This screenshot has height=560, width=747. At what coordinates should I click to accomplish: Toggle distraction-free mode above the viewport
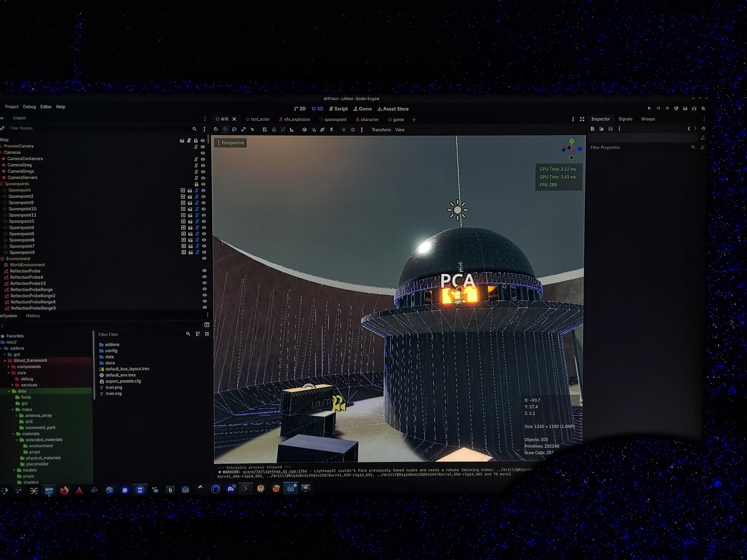pyautogui.click(x=582, y=119)
